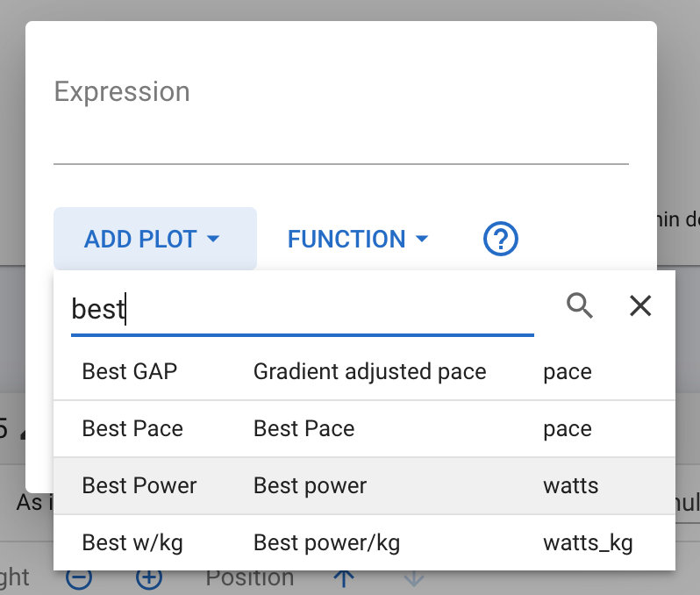The width and height of the screenshot is (700, 595).
Task: Click the "watts" unit in Best Power row
Action: click(570, 486)
